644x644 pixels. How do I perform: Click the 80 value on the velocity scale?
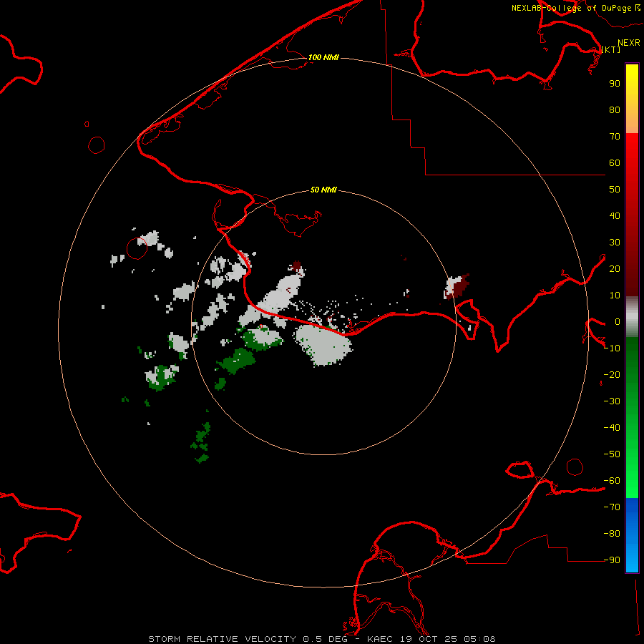pos(615,109)
